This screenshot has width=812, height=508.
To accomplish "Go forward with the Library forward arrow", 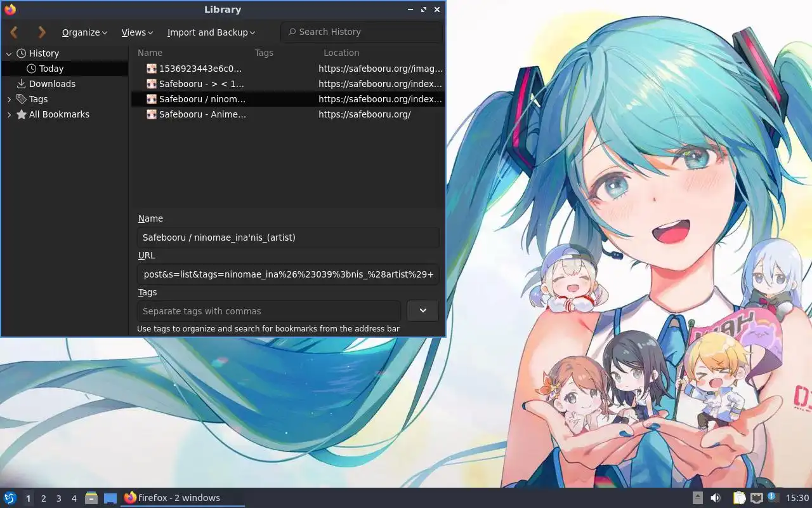I will [x=42, y=32].
